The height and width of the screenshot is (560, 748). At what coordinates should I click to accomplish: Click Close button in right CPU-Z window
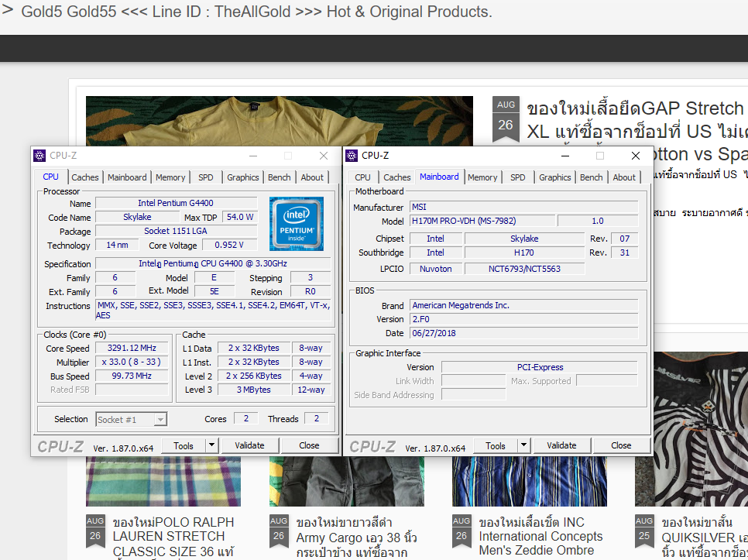(621, 445)
